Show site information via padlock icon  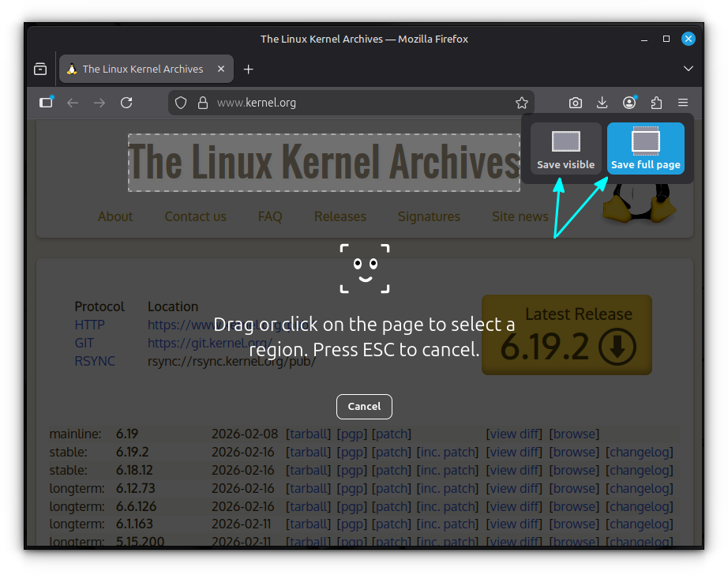[202, 103]
